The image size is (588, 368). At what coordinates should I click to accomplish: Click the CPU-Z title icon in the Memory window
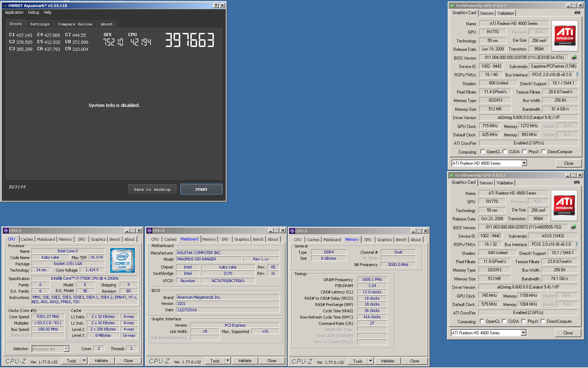click(x=292, y=231)
